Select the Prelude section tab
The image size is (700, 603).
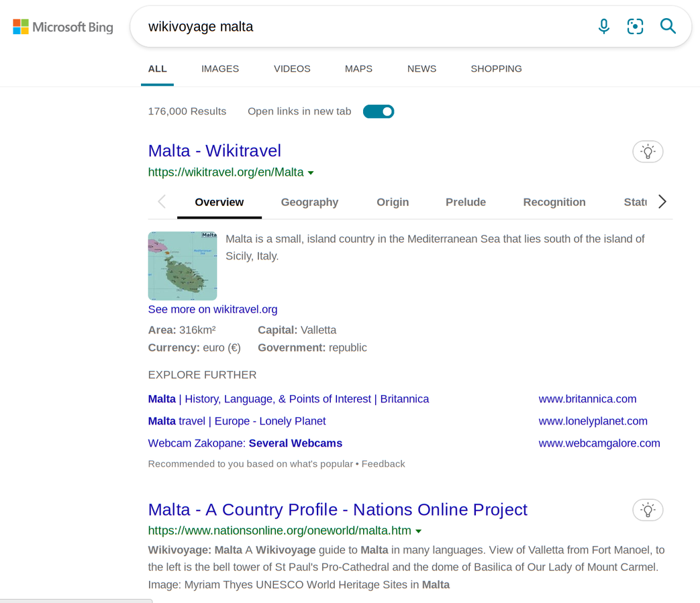click(466, 203)
